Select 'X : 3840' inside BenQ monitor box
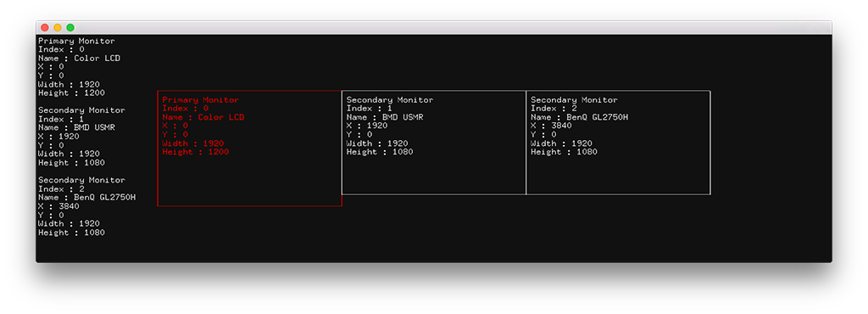868x314 pixels. [552, 126]
